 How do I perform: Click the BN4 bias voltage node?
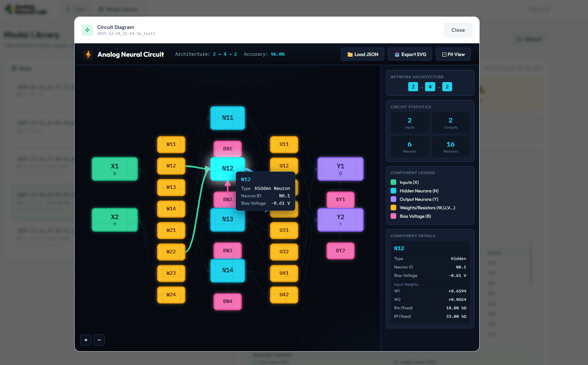228,302
